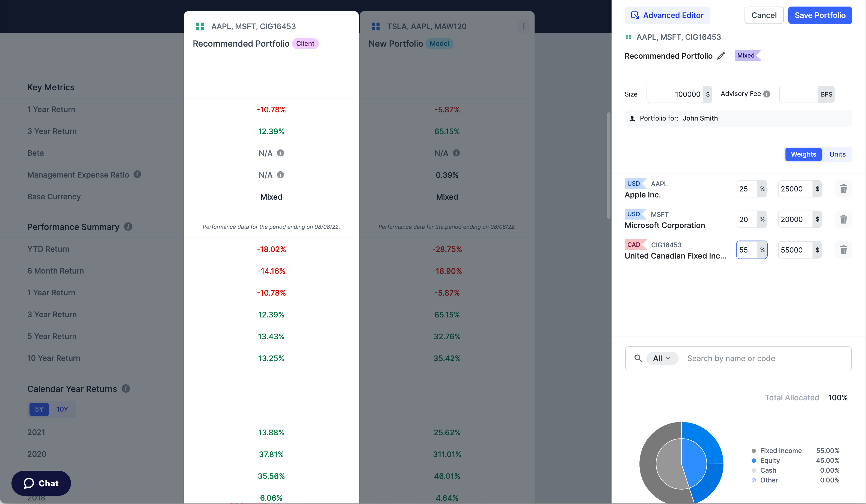Switch Calendar Year Returns to 10Y
This screenshot has height=504, width=866.
point(62,409)
